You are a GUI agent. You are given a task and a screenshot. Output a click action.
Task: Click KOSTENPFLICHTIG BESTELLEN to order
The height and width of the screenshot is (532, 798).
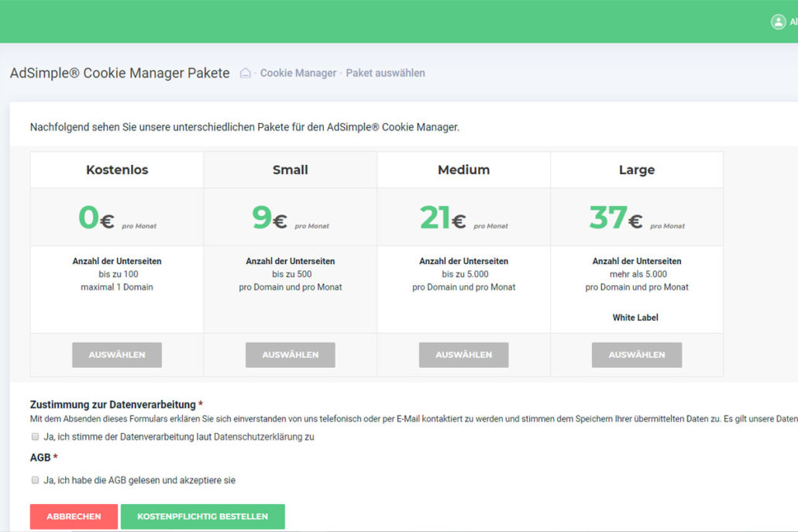[202, 517]
